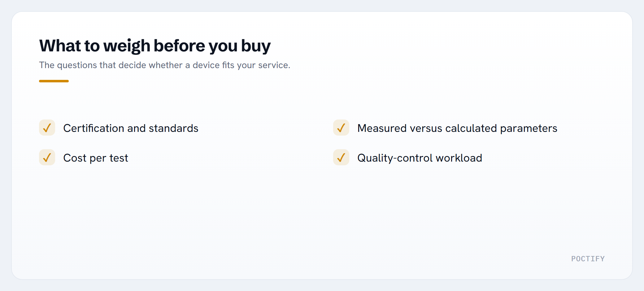644x291 pixels.
Task: Click the word test in Cost per test
Action: coord(119,158)
